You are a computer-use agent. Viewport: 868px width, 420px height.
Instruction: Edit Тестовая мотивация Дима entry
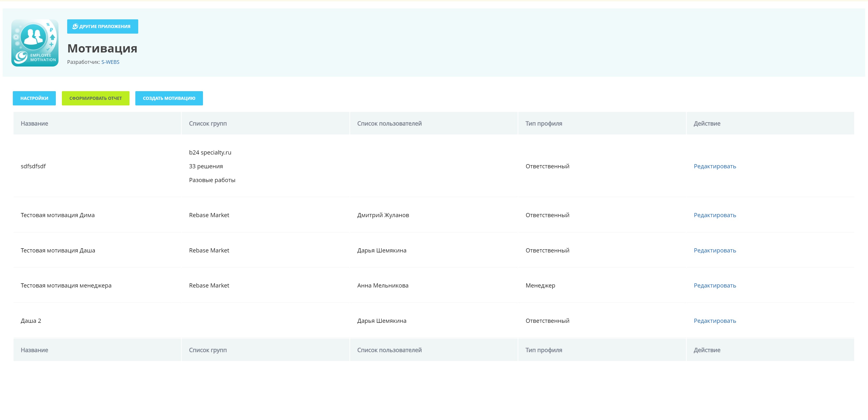click(x=715, y=215)
